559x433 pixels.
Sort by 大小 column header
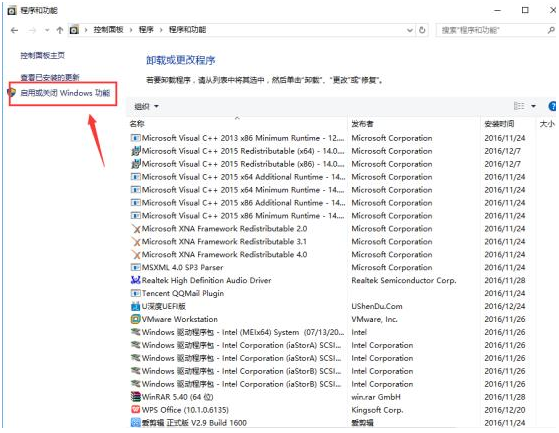click(x=547, y=124)
